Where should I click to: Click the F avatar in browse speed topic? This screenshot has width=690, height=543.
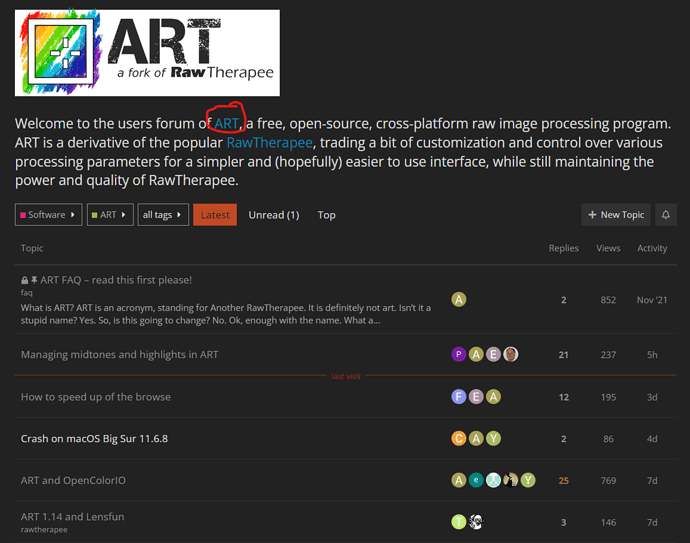tap(459, 397)
